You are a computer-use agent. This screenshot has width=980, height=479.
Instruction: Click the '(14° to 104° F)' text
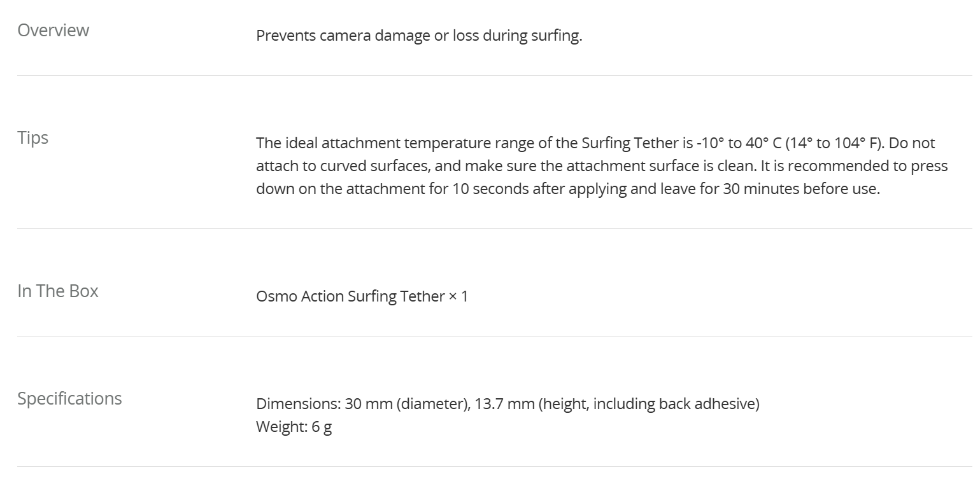tap(832, 143)
